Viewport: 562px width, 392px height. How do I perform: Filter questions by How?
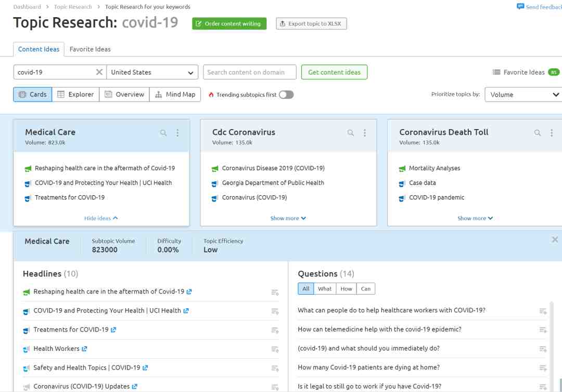click(346, 289)
